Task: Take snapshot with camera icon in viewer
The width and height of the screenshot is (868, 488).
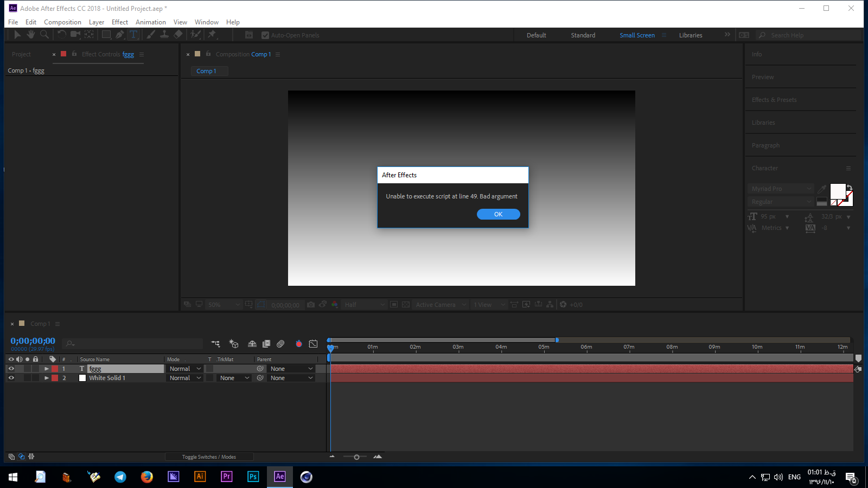Action: pos(311,305)
